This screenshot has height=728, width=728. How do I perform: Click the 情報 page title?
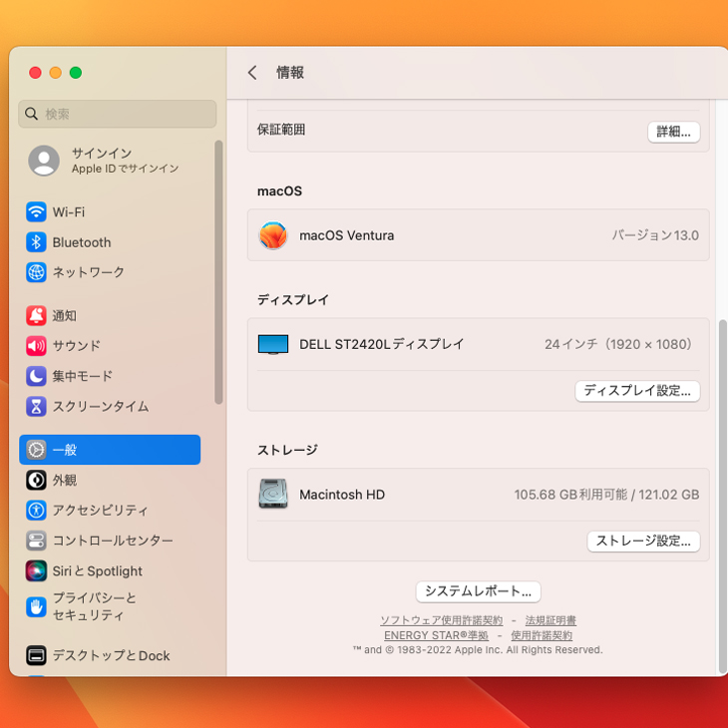coord(290,73)
